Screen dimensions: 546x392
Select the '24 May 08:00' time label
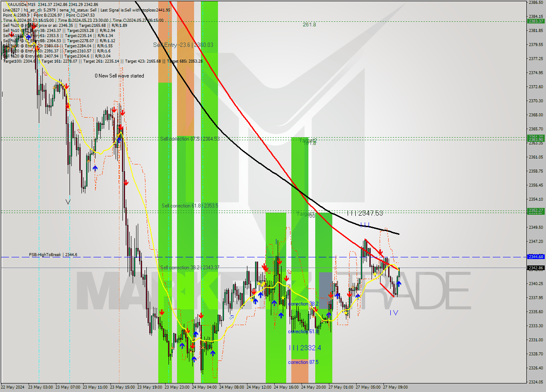[x=232, y=387]
